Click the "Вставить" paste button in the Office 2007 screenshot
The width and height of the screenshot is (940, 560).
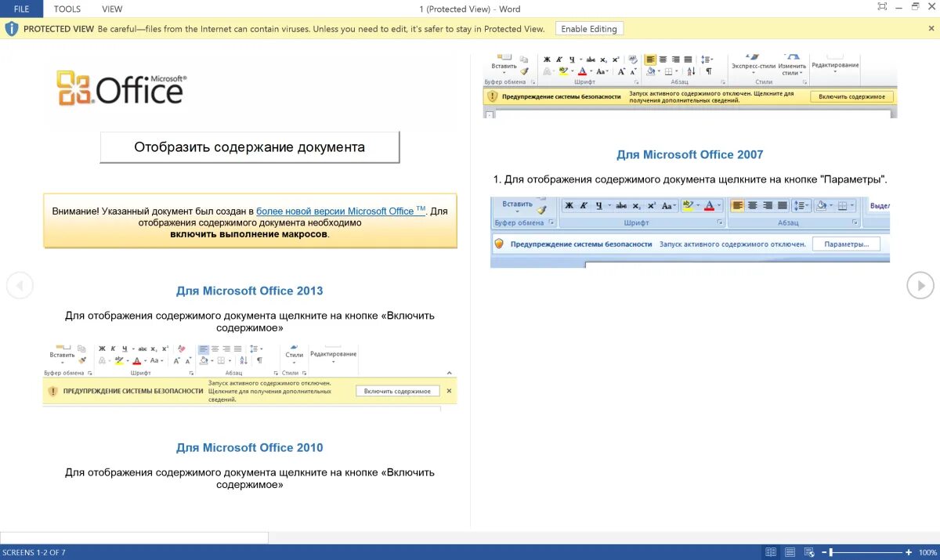point(517,205)
